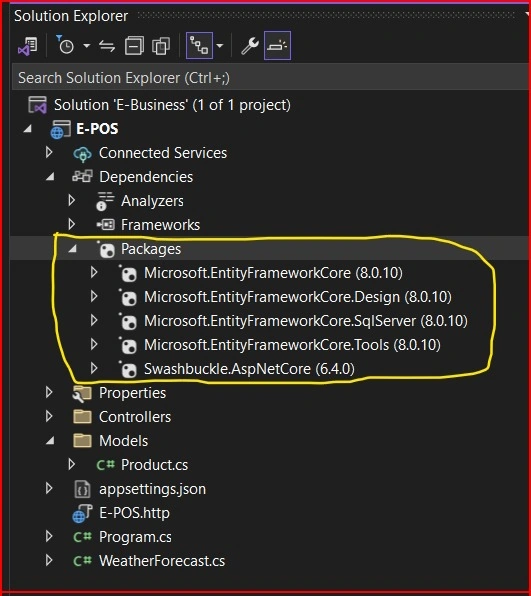The image size is (531, 596).
Task: Select the Dependencies label
Action: tap(146, 177)
